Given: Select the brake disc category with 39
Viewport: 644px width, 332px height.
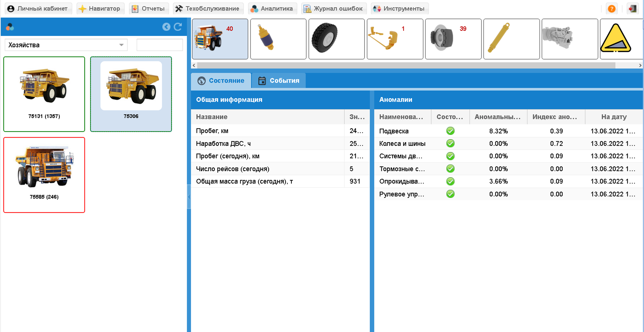Looking at the screenshot, I should click(453, 39).
